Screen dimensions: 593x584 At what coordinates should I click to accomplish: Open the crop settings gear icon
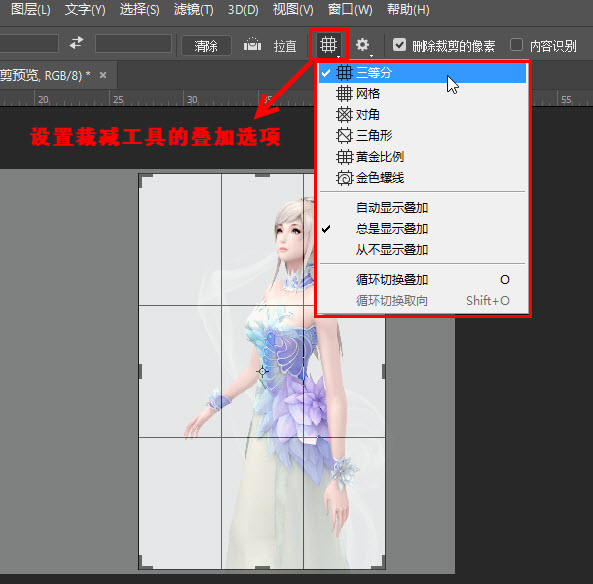pos(363,45)
